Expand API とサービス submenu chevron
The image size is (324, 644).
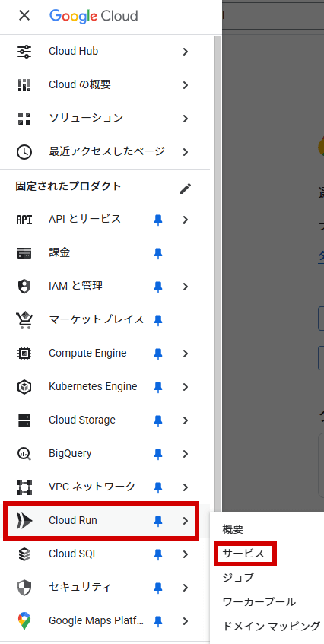coord(186,220)
